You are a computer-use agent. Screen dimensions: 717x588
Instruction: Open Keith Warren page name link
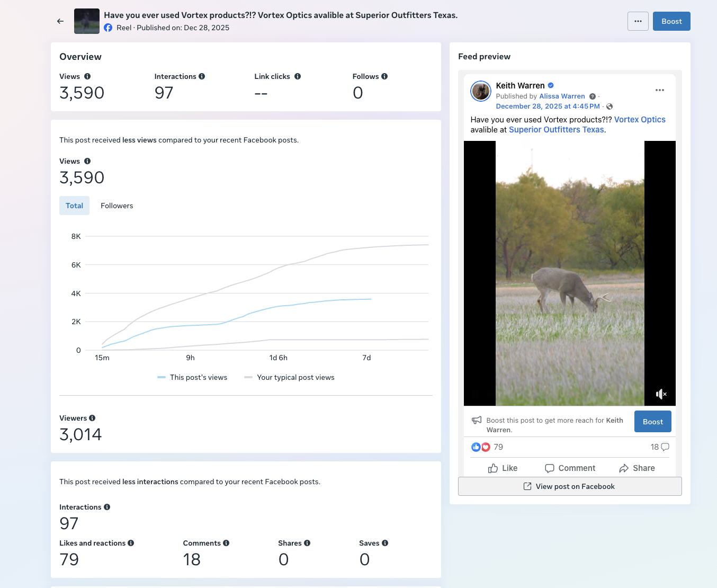coord(520,86)
